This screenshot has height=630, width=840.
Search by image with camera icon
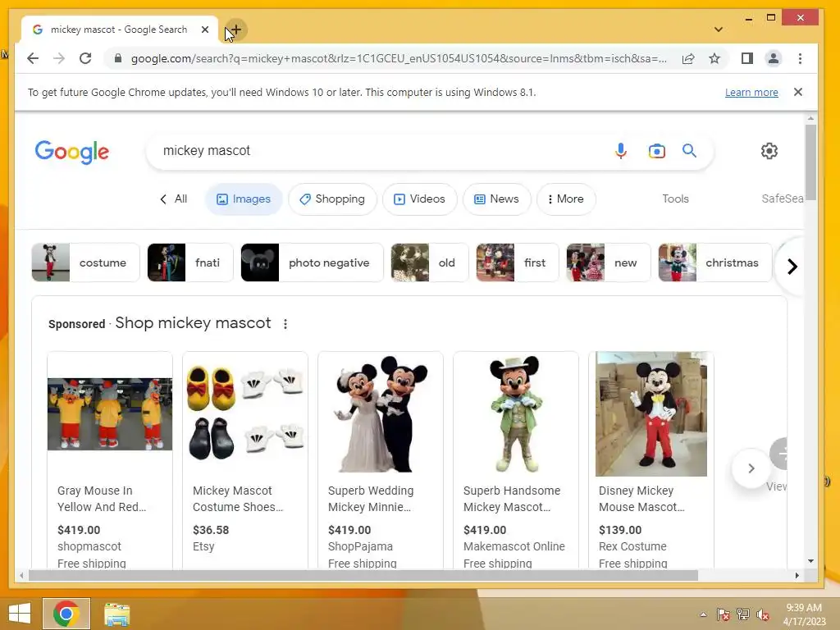(x=657, y=151)
